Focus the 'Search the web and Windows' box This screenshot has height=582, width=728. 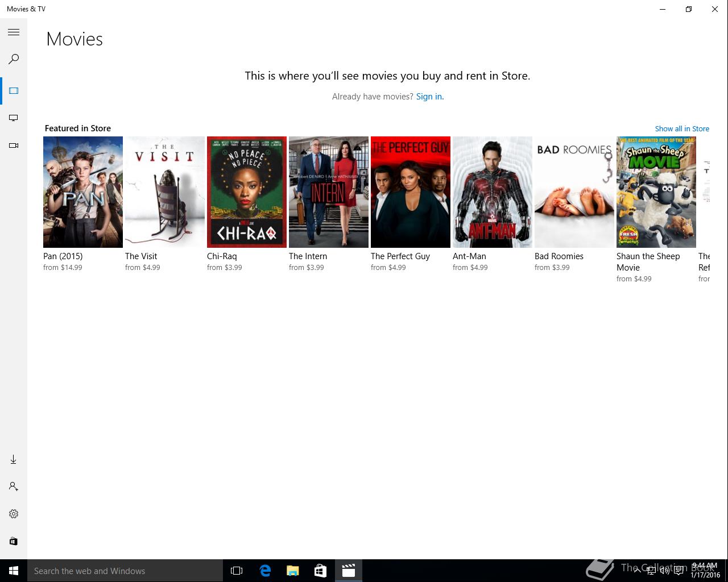[125, 571]
